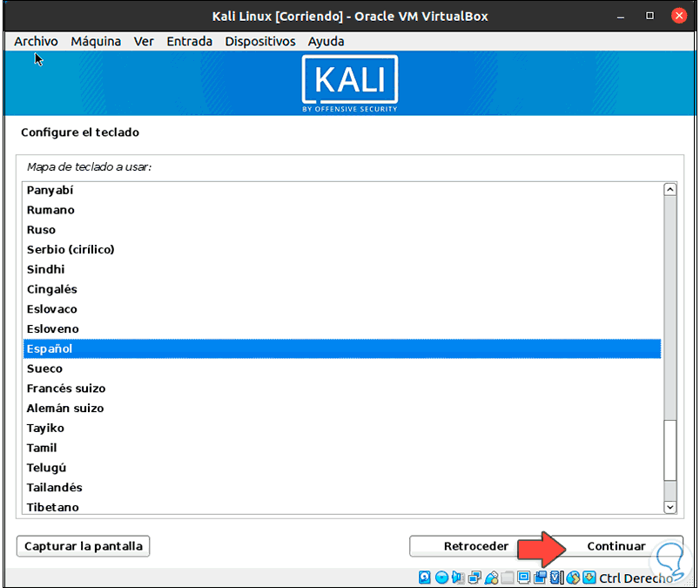Click the Ctrl Derecho host key label

point(636,578)
